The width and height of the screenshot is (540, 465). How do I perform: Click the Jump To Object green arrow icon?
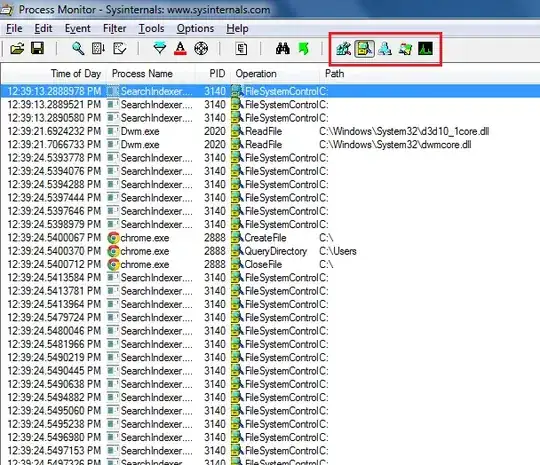click(x=303, y=49)
